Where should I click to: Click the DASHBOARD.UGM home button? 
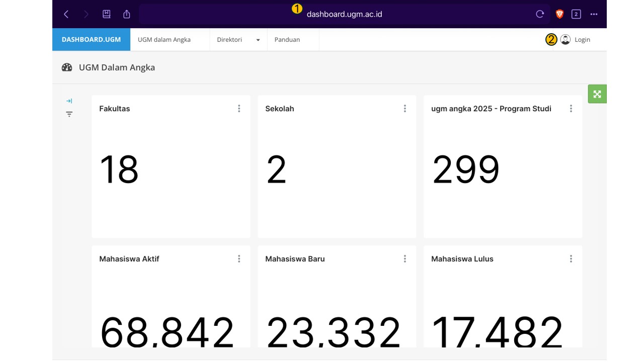pyautogui.click(x=91, y=40)
